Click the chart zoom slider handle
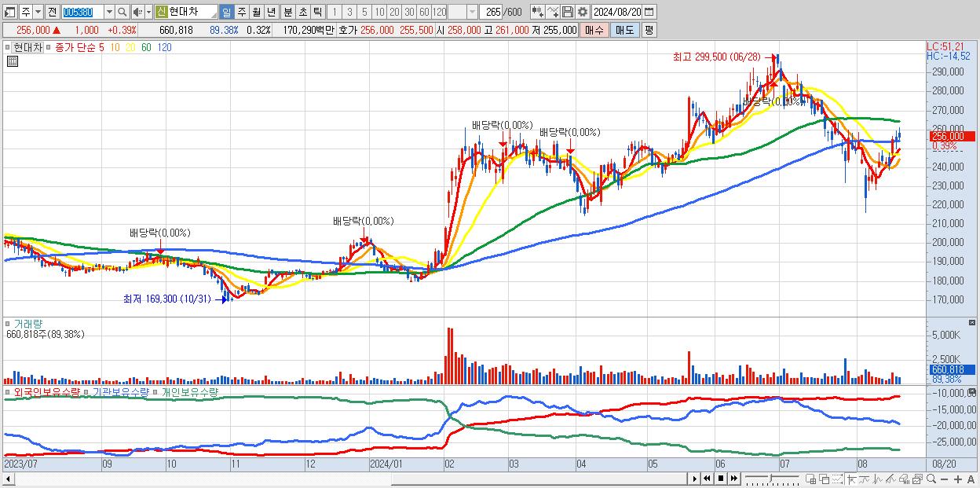 (x=770, y=479)
